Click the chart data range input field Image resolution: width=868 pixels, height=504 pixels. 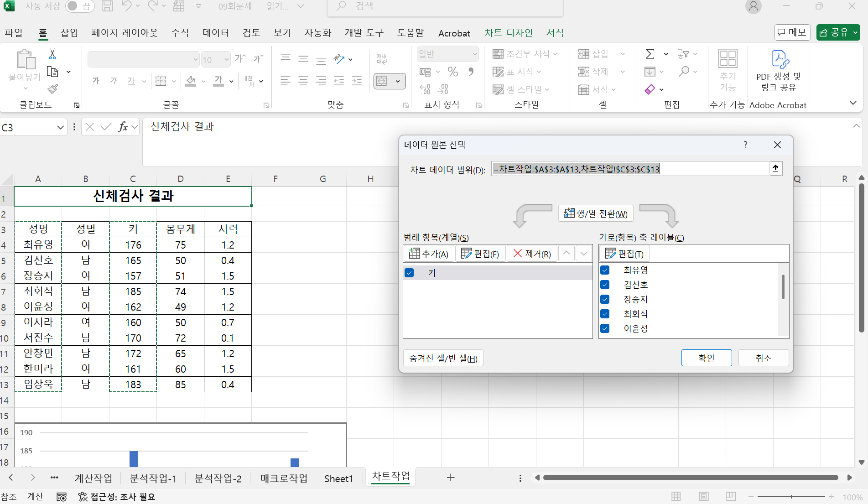(629, 169)
